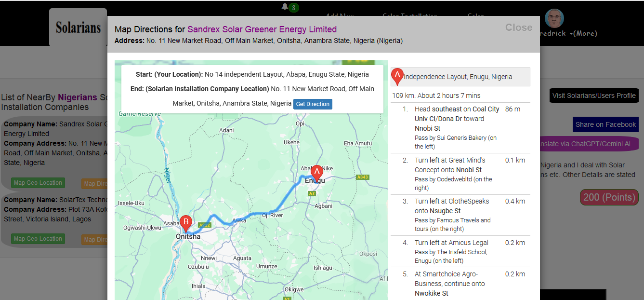Click the Oji River label on map

click(x=273, y=215)
